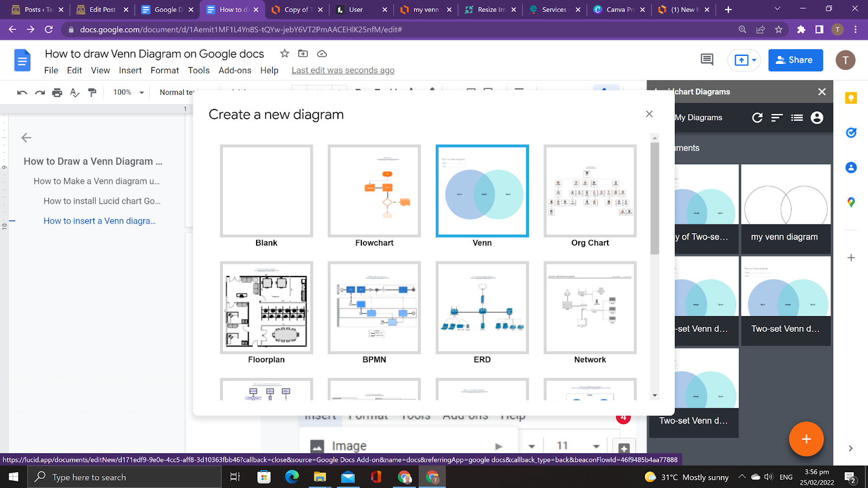This screenshot has height=488, width=868.
Task: Star the document next to its title
Action: click(284, 53)
